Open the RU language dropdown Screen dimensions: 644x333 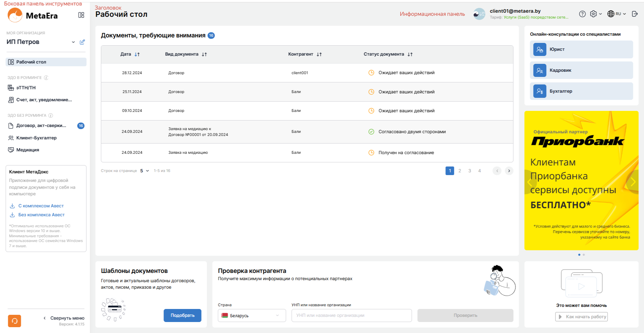click(x=617, y=14)
